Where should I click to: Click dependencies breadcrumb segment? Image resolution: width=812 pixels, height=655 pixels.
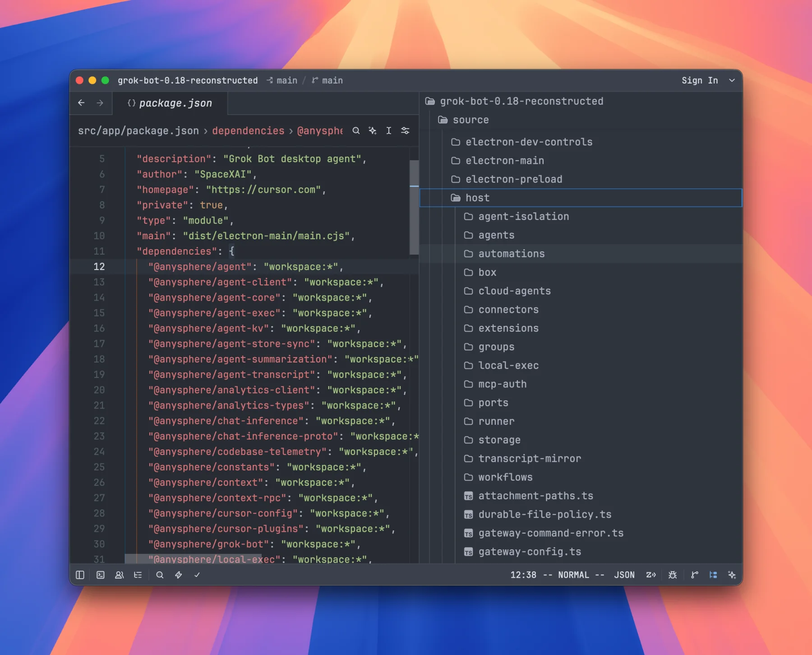[x=248, y=130]
